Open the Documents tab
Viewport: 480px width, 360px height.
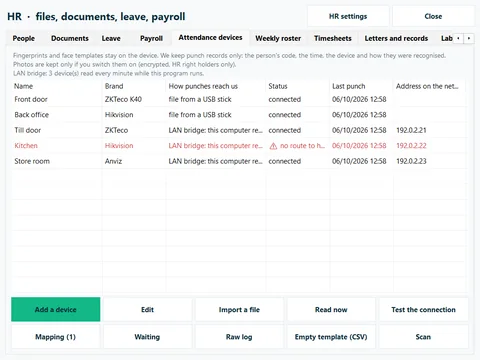click(x=70, y=38)
